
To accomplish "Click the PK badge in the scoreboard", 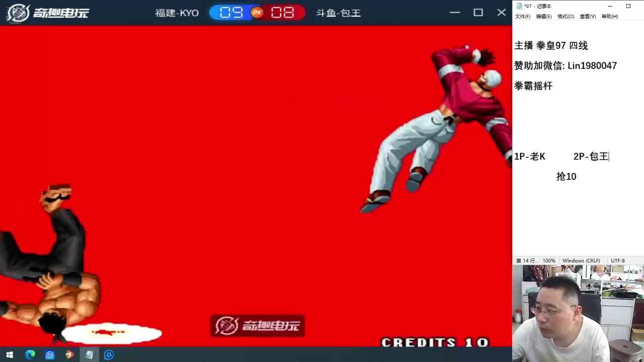I will point(257,13).
